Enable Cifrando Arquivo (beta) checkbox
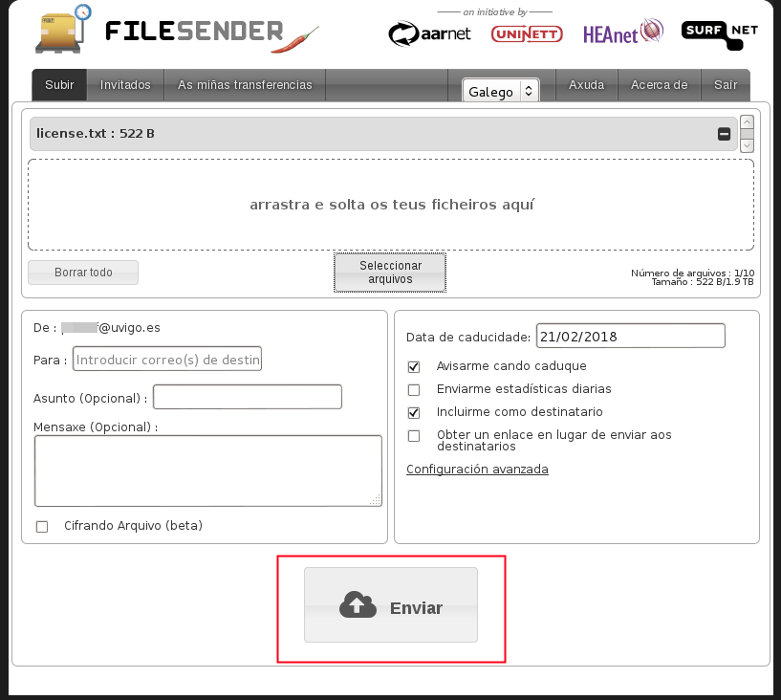781x700 pixels. (41, 526)
